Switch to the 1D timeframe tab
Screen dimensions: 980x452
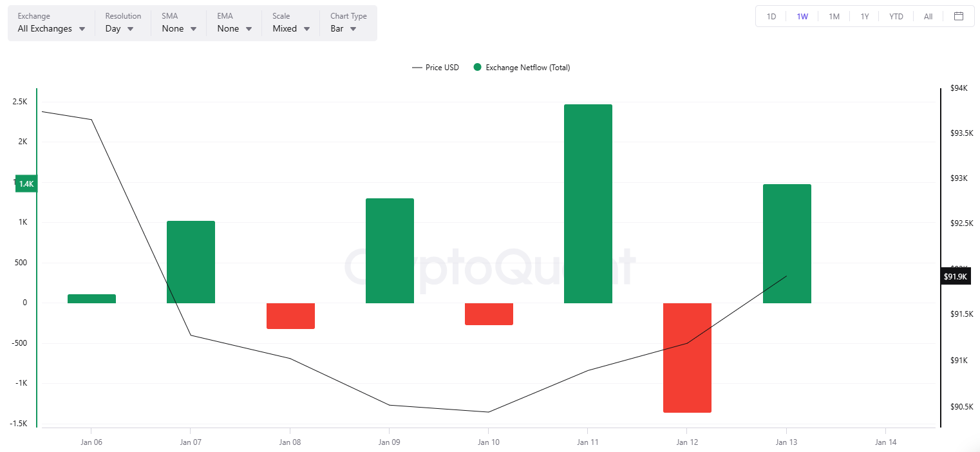(771, 16)
